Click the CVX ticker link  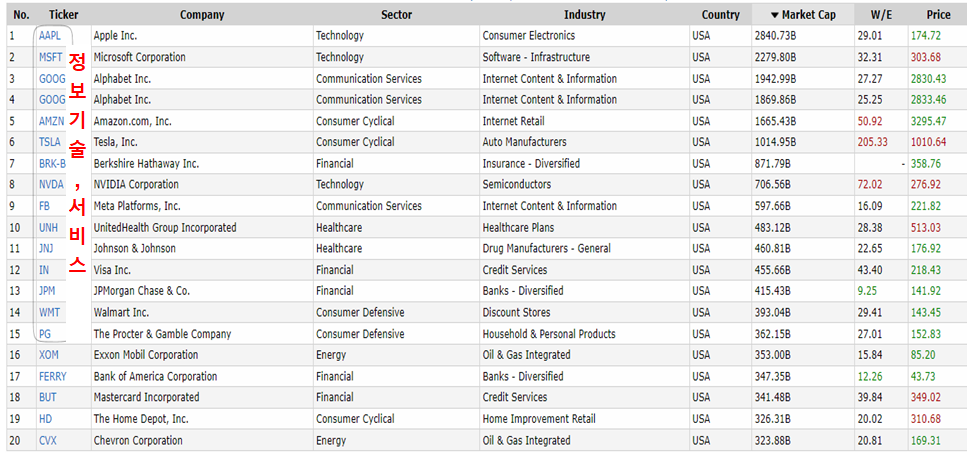48,440
